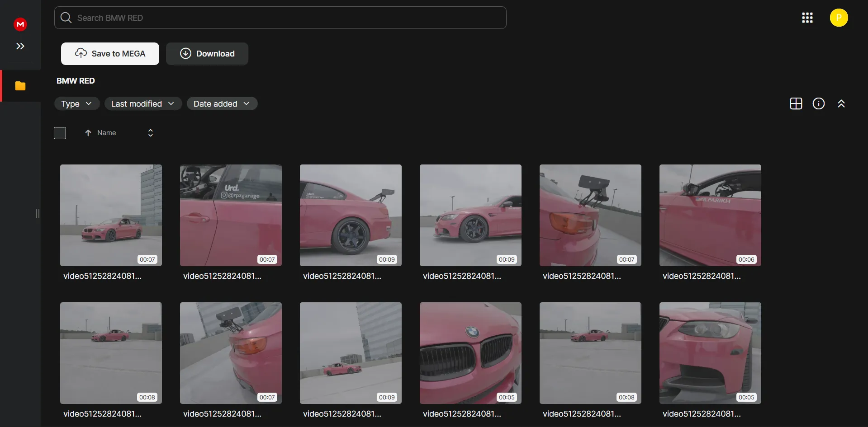Toggle ascending sort with the Name arrow
The height and width of the screenshot is (427, 868).
point(88,132)
